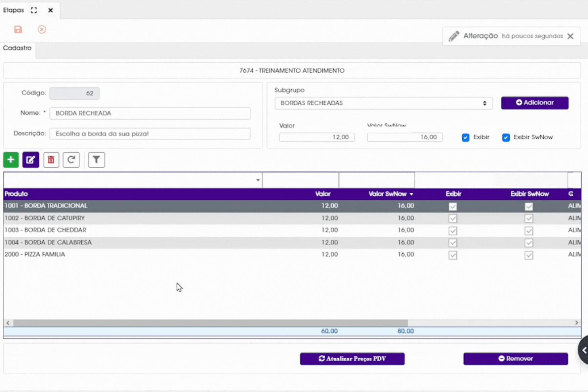Screen dimensions: 588x392
Task: Select row 1004 - BORDA DE CALABRESA
Action: [x=292, y=242]
